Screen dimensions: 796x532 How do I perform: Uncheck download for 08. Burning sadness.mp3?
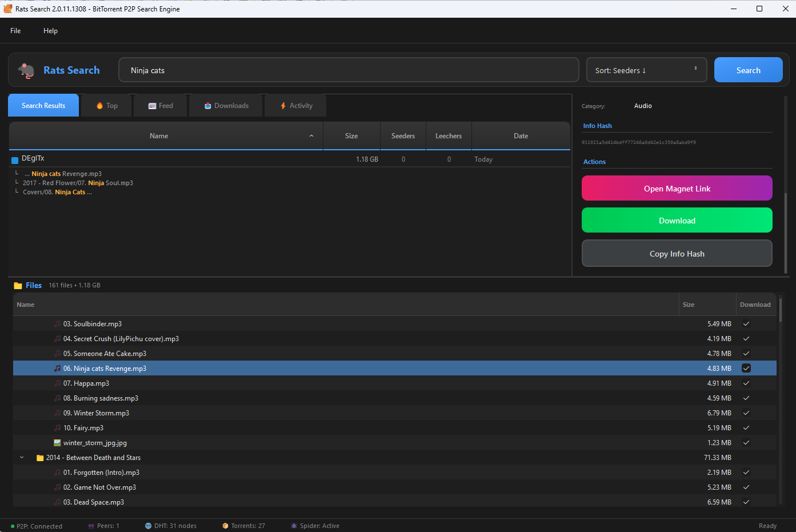(746, 398)
